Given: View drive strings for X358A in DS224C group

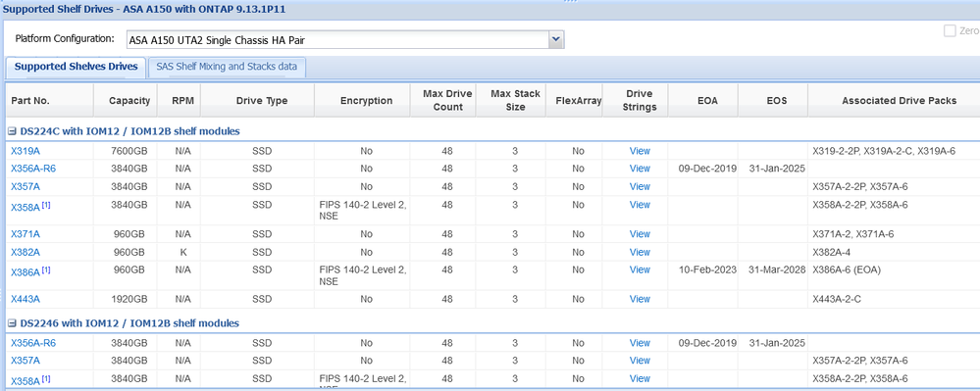Looking at the screenshot, I should pos(640,204).
